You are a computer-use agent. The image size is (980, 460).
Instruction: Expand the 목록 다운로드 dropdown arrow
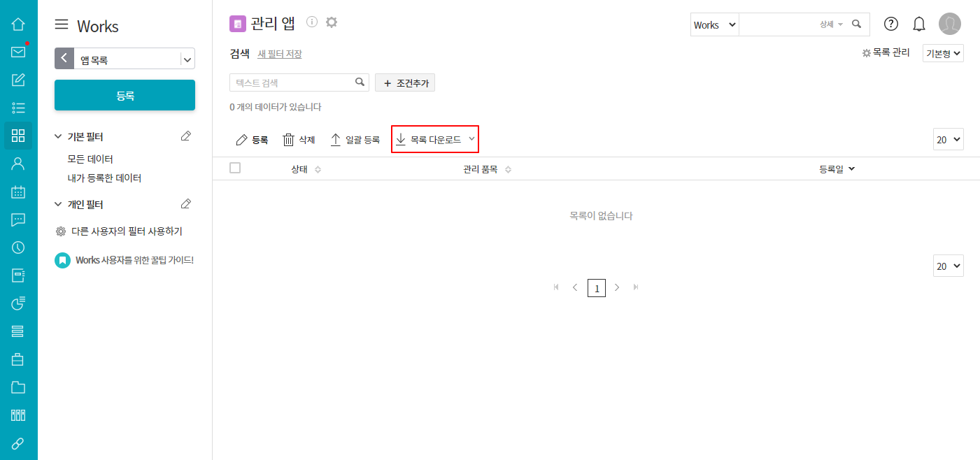(x=472, y=139)
